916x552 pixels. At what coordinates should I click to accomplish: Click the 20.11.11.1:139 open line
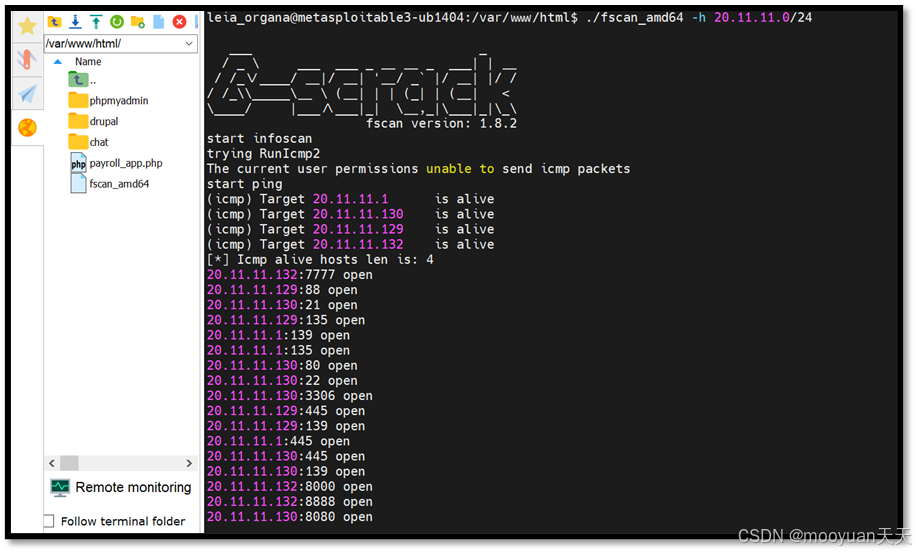click(279, 335)
